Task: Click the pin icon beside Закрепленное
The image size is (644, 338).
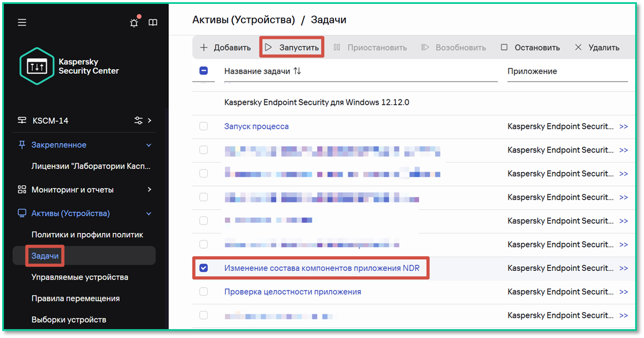Action: 22,145
